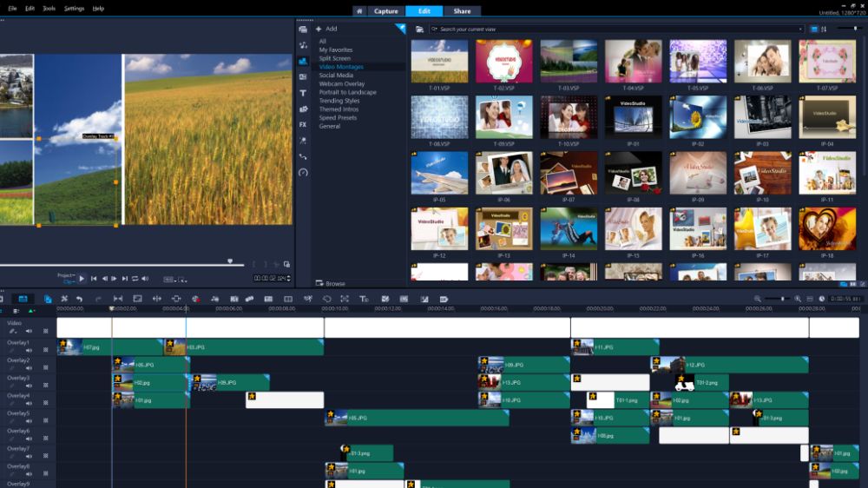Click the thumbnail size slider handle
This screenshot has height=488, width=868.
click(x=855, y=29)
